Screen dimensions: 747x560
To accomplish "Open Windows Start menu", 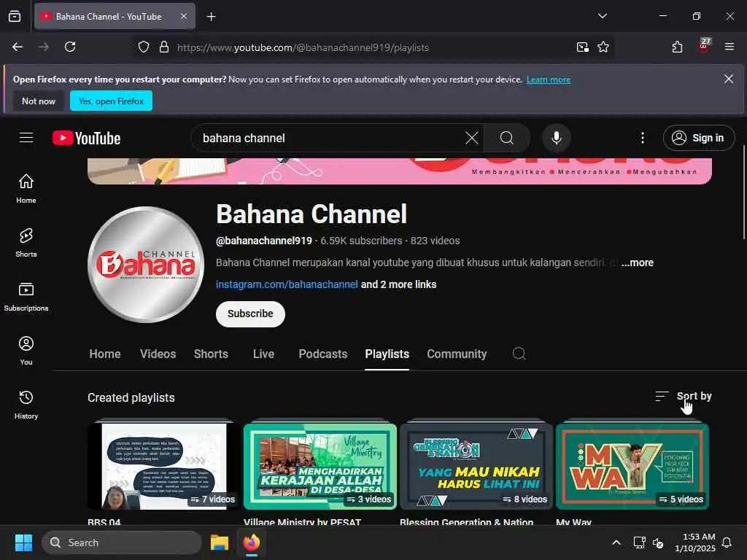I will click(23, 542).
